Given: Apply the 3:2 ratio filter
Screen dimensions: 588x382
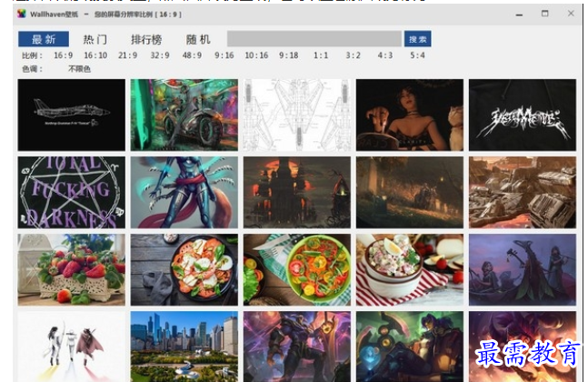Looking at the screenshot, I should (354, 55).
